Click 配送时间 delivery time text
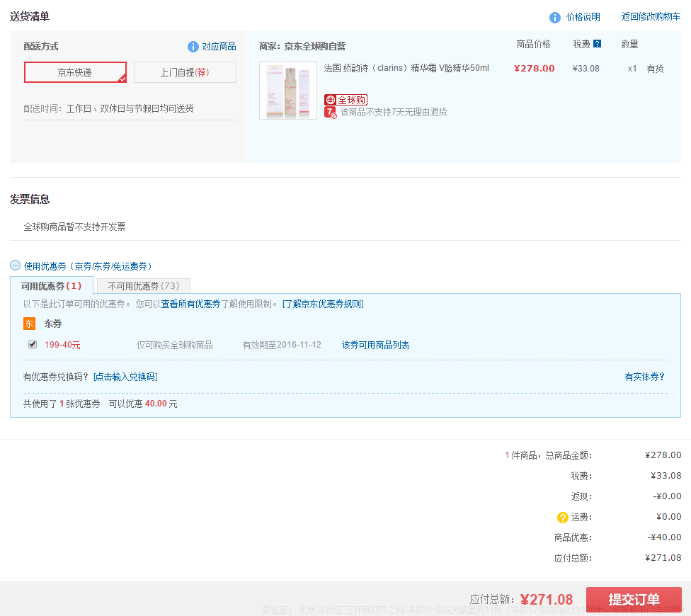 (108, 108)
